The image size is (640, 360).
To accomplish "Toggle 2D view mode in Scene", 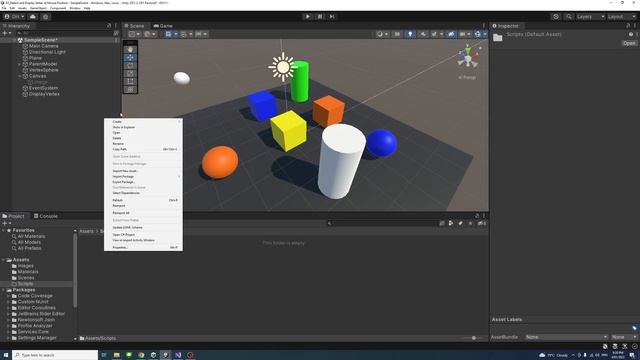I will [x=397, y=34].
